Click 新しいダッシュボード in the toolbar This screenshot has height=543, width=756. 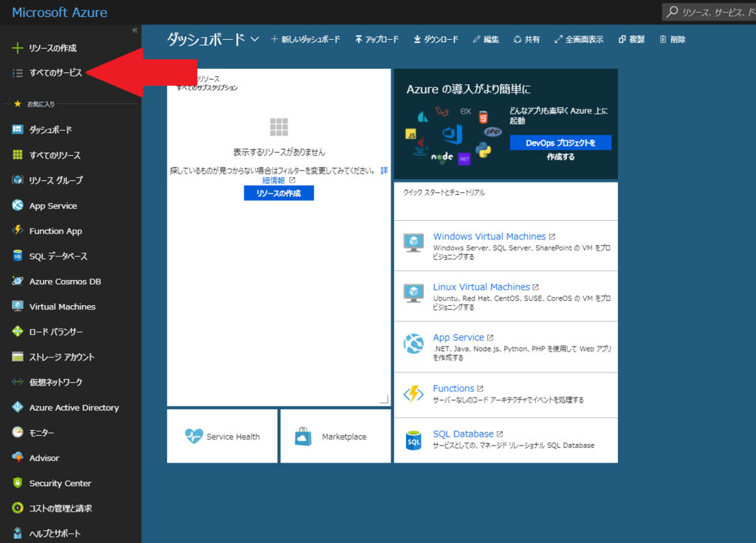tap(305, 39)
